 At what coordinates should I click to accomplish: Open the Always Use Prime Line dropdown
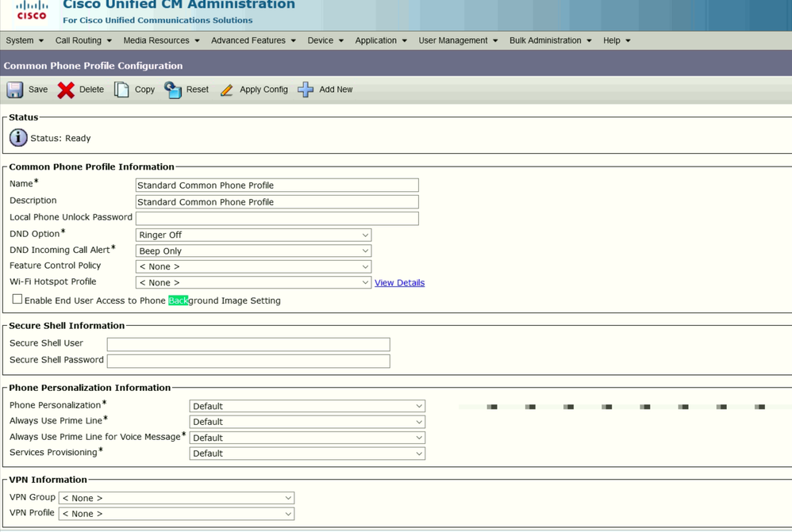pos(307,422)
